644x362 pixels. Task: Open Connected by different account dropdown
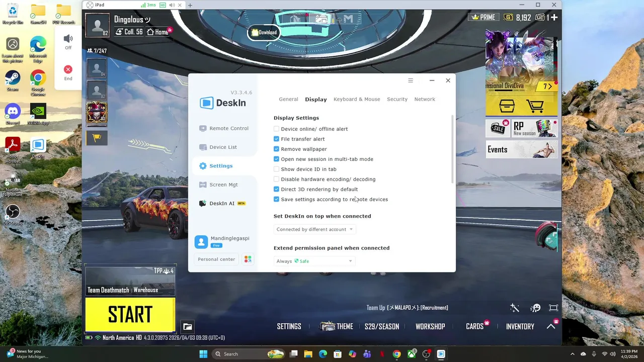pyautogui.click(x=314, y=229)
